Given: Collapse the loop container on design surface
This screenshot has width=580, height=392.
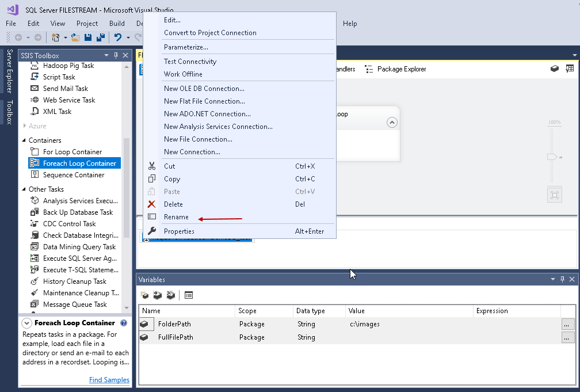Looking at the screenshot, I should [x=392, y=122].
